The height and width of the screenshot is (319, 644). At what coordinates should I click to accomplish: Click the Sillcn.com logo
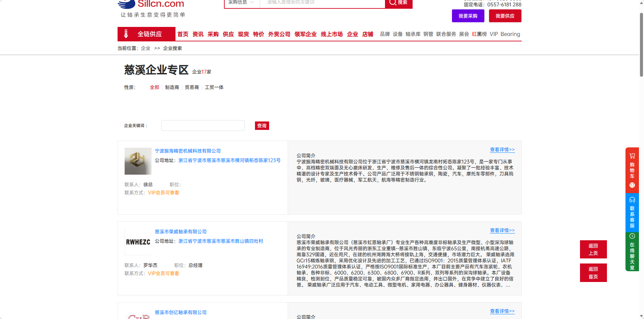(x=151, y=4)
